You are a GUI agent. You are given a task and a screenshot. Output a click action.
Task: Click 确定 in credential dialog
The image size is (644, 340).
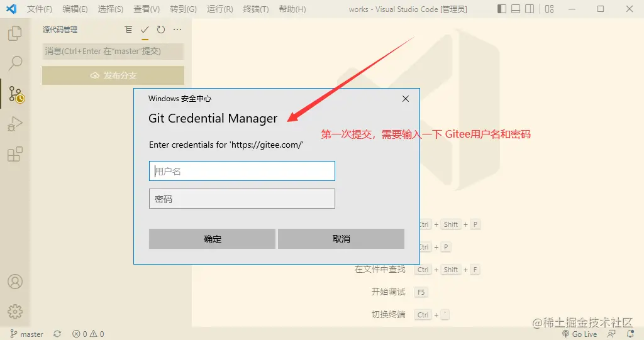[212, 239]
